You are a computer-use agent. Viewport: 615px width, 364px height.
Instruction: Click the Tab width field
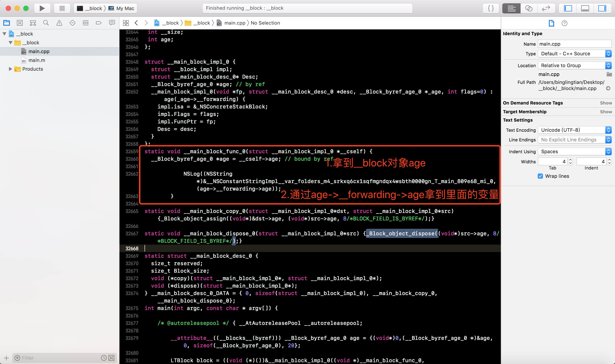[552, 162]
